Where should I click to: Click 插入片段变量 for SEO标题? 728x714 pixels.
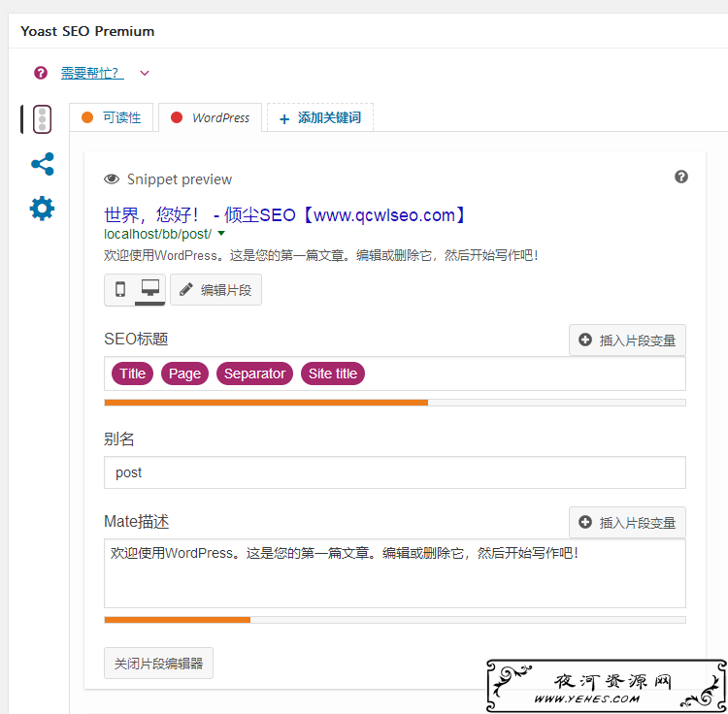pos(627,341)
